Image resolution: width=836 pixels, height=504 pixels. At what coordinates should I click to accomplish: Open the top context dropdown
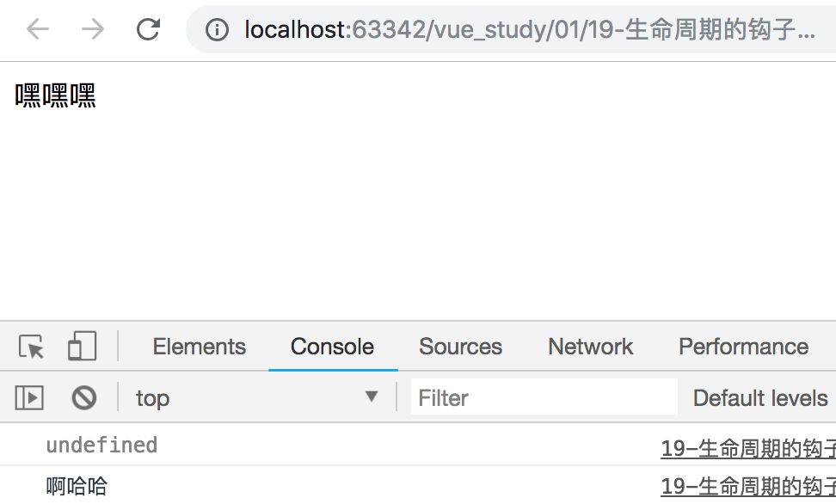(257, 398)
